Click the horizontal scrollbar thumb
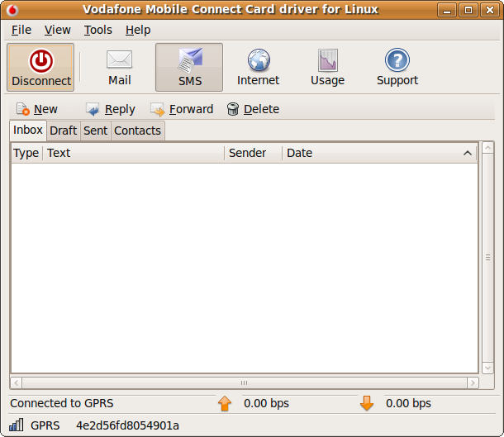The height and width of the screenshot is (437, 504). pyautogui.click(x=245, y=383)
